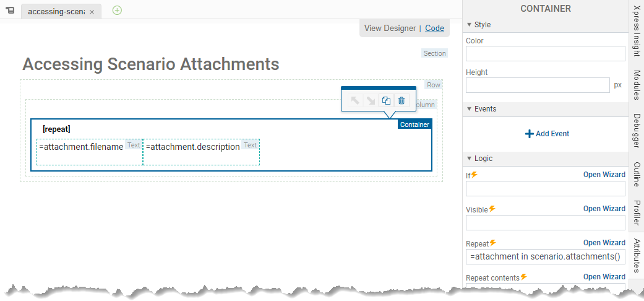Delete the selected container with trash icon
This screenshot has width=644, height=301.
[x=401, y=101]
